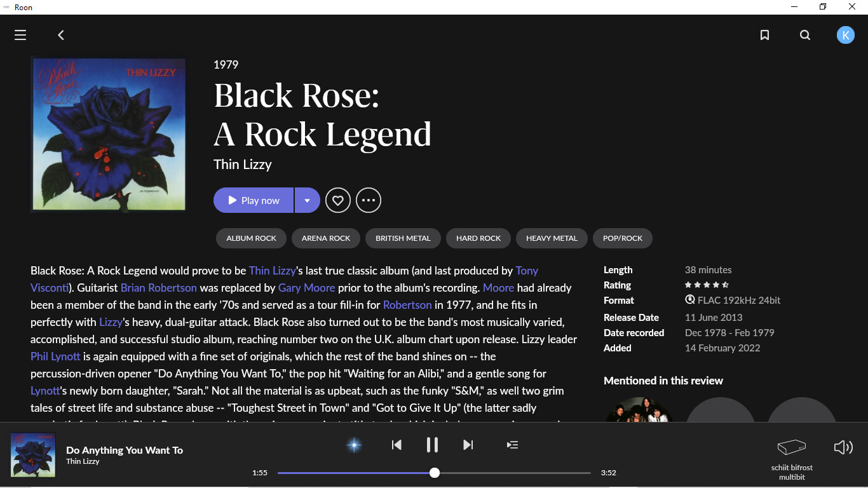Click the added date 14 February 2022

click(x=722, y=348)
